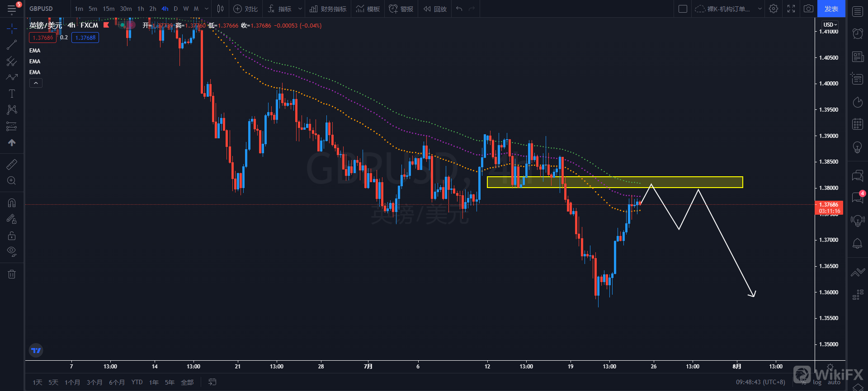Click the 对比 compare button
This screenshot has width=868, height=391.
[x=245, y=9]
